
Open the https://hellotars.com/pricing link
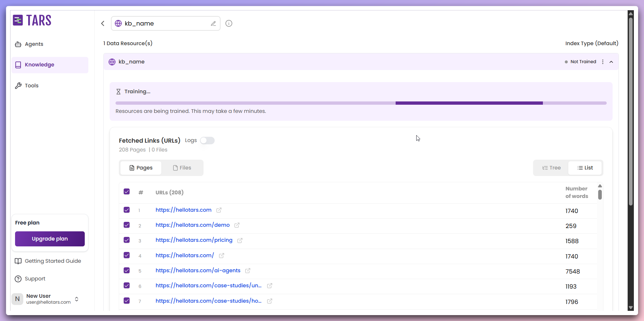click(x=194, y=240)
